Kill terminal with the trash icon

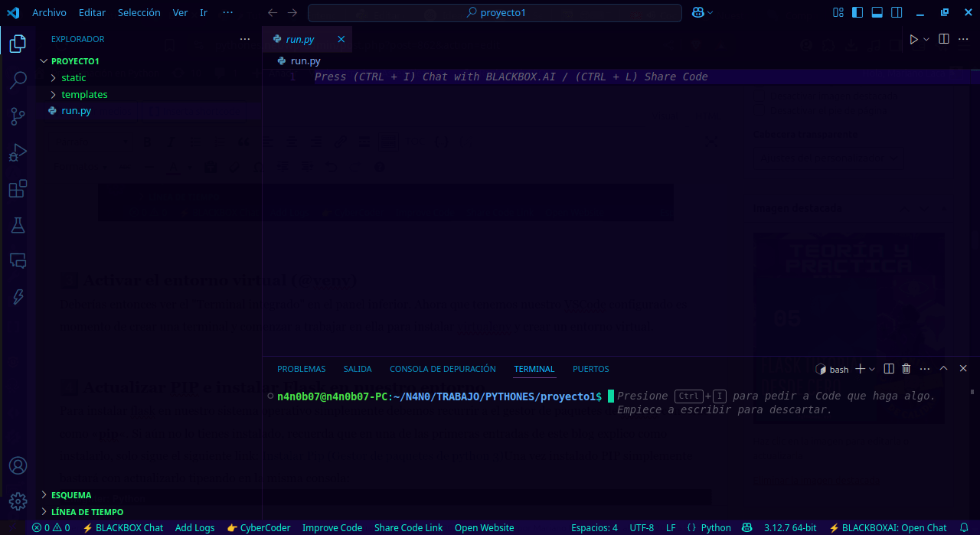point(906,369)
